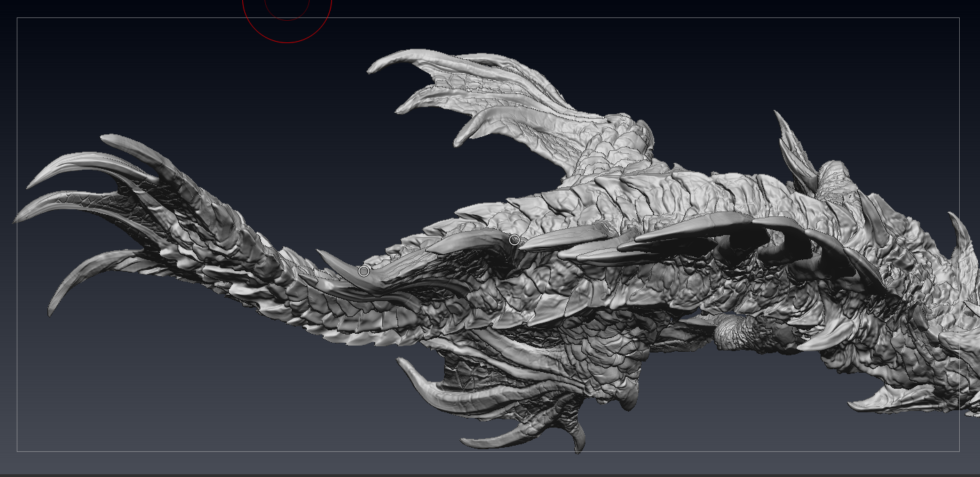
Task: Click the circle marker between the two horn plates
Action: click(x=514, y=240)
